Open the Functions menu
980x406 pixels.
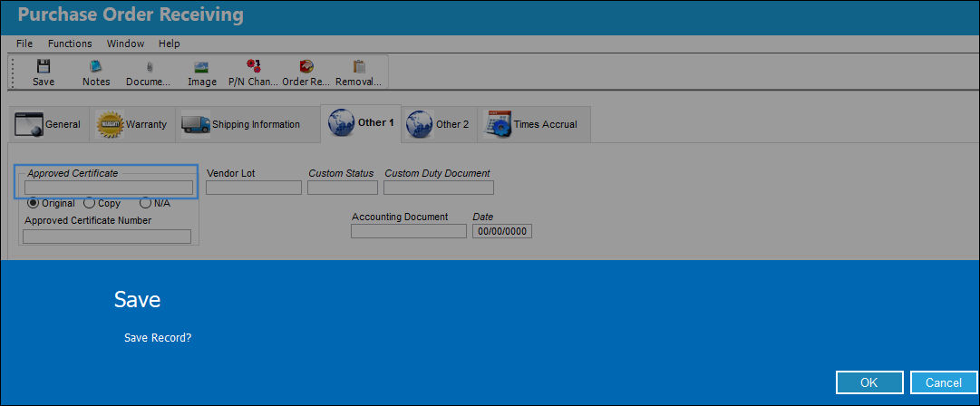point(70,43)
